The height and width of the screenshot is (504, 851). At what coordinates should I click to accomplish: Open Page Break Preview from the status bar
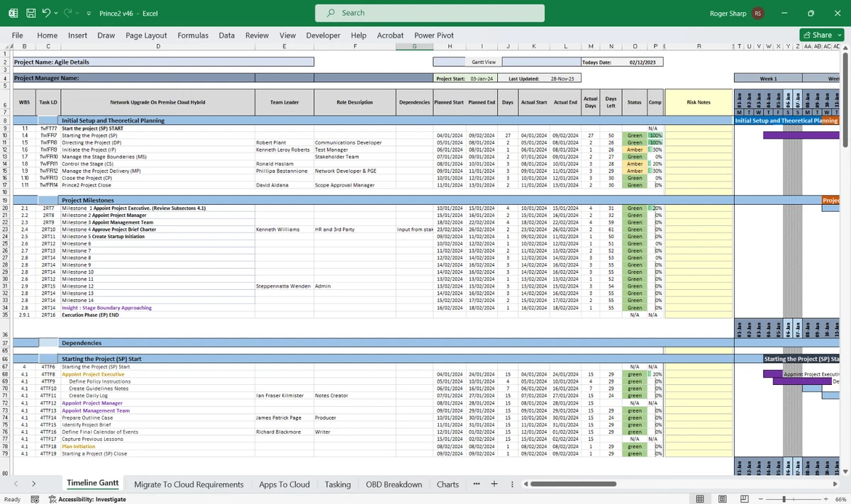tap(743, 498)
